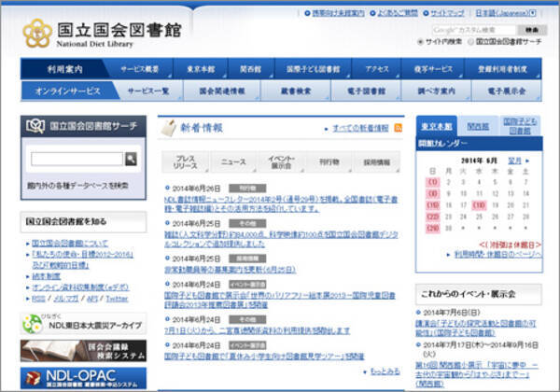Open the 国会会議録検索システム banner
This screenshot has width=560, height=392.
83,351
